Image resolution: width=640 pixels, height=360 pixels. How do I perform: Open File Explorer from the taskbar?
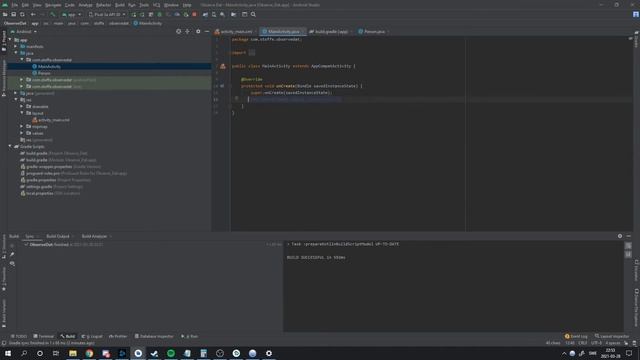pyautogui.click(x=73, y=353)
